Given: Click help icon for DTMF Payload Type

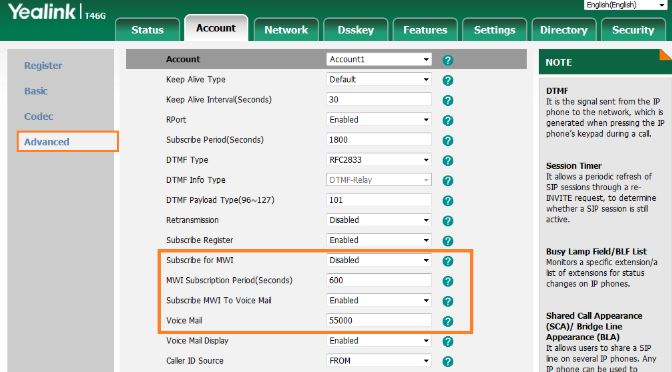Looking at the screenshot, I should coord(447,201).
